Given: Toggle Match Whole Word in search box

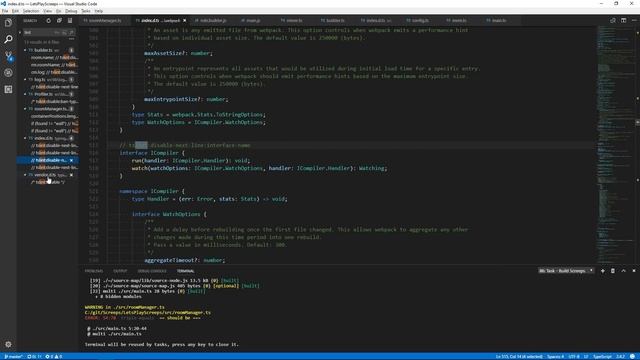Looking at the screenshot, I should point(64,32).
